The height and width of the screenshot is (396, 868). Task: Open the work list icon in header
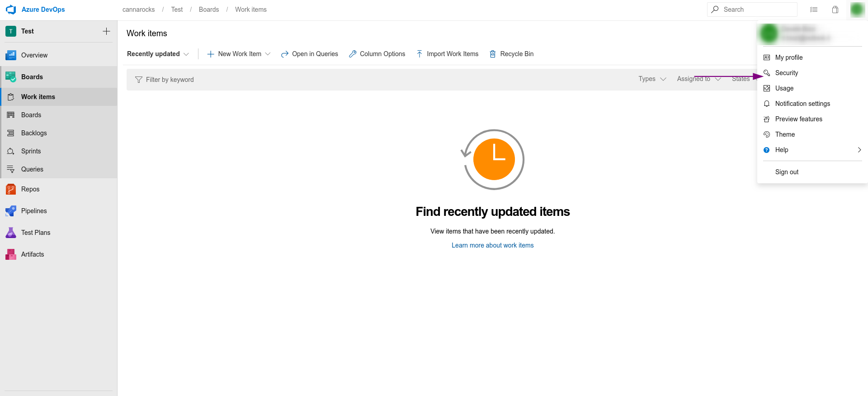coord(814,10)
